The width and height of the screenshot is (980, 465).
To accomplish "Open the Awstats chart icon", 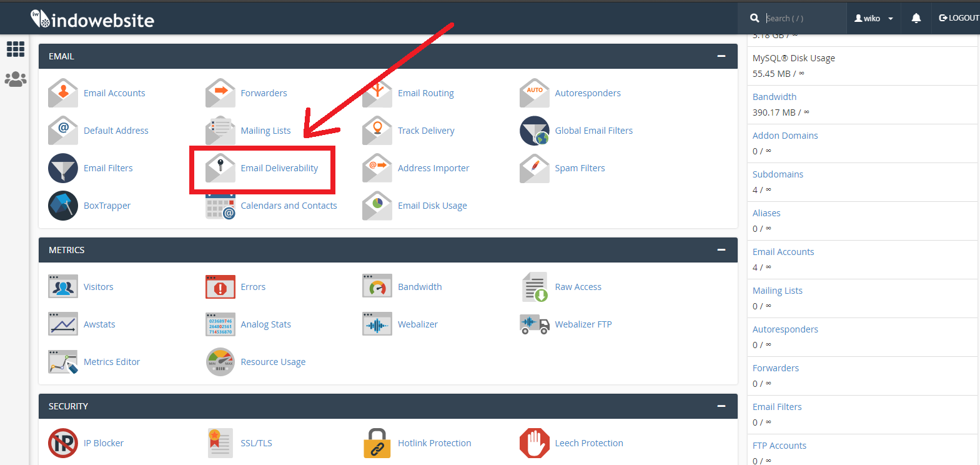I will coord(63,324).
